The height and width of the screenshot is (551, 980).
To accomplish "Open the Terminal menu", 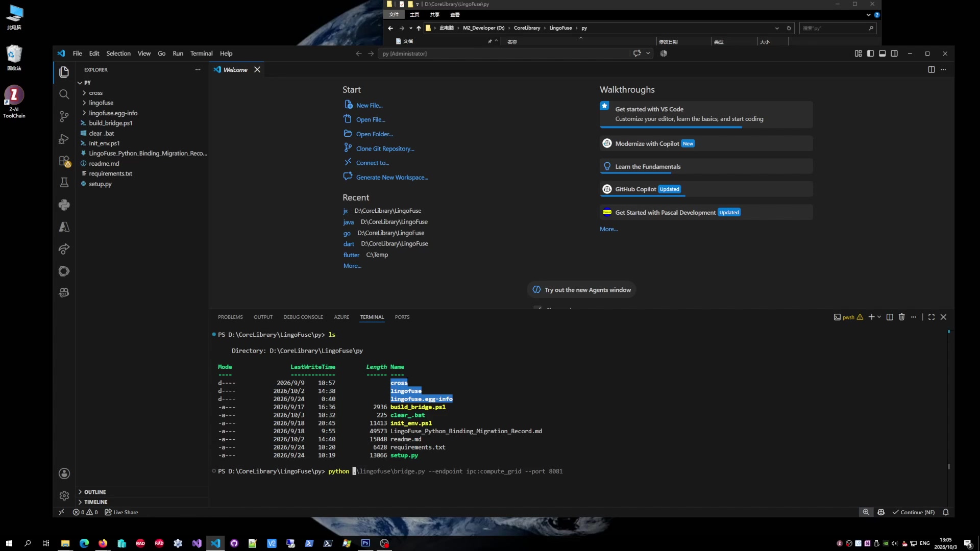I will tap(201, 54).
